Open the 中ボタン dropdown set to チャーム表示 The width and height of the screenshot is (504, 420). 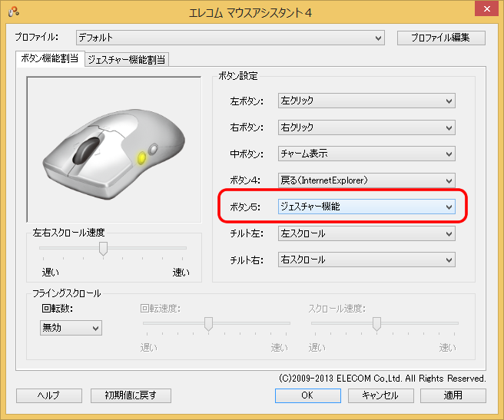pos(366,154)
